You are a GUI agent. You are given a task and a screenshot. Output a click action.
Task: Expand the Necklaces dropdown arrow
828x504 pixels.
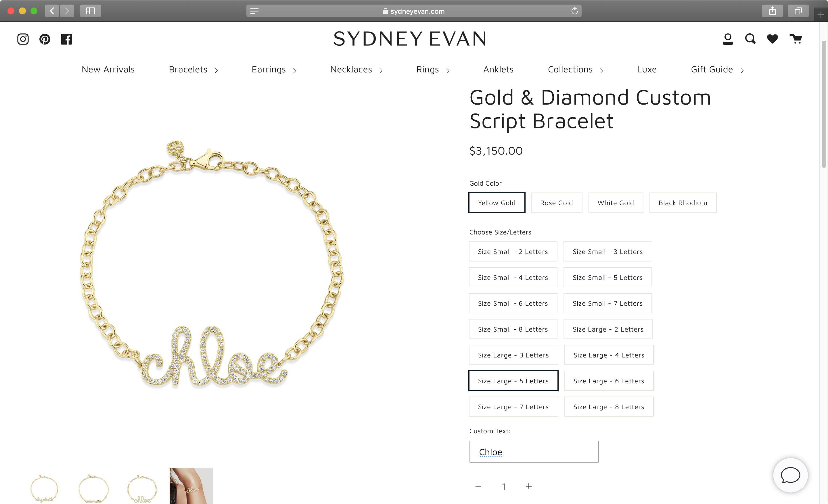381,70
